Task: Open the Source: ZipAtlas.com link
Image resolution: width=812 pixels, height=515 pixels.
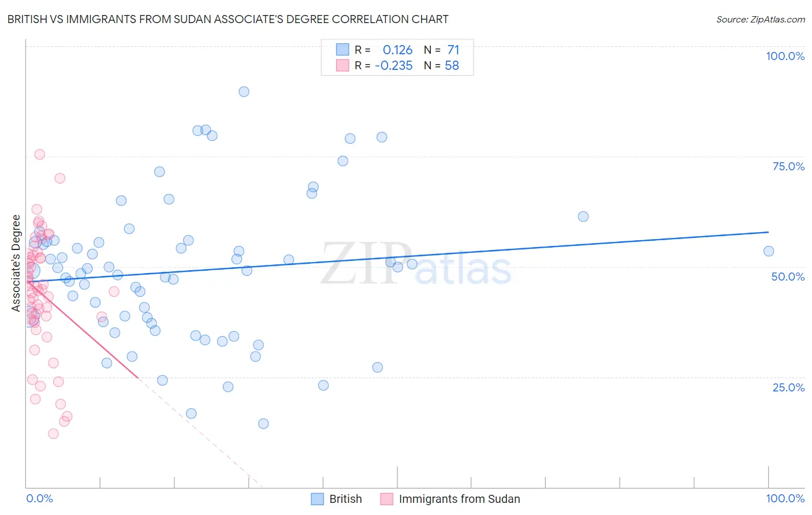Action: [x=761, y=19]
